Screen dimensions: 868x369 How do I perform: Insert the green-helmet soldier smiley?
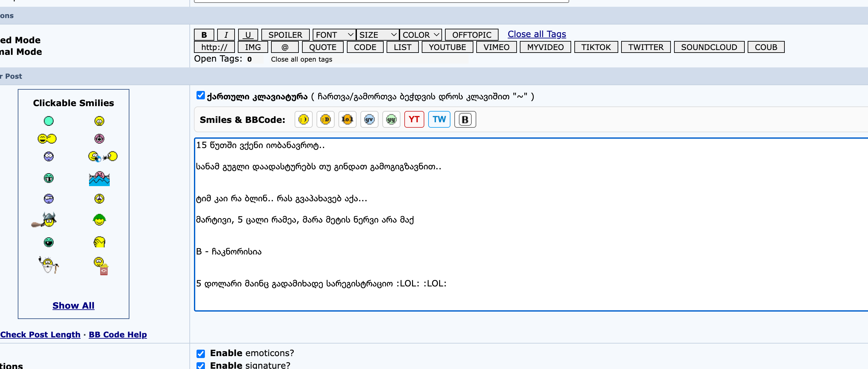click(99, 220)
